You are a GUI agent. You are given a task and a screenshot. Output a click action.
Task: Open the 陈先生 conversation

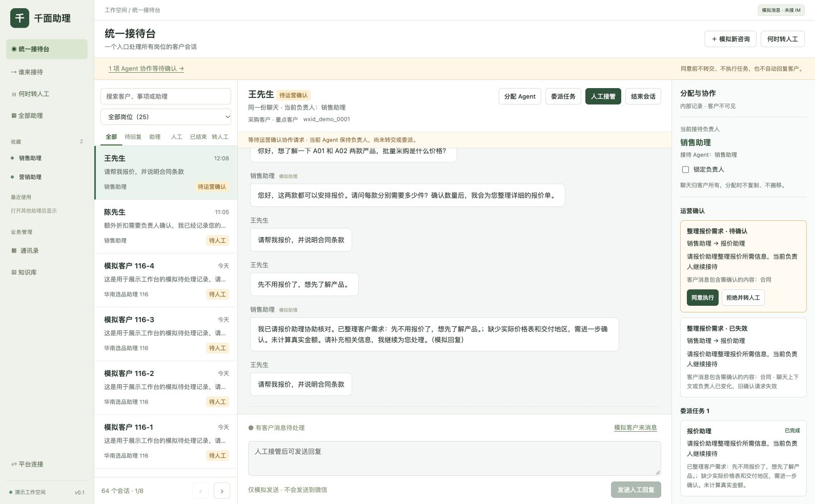point(166,226)
